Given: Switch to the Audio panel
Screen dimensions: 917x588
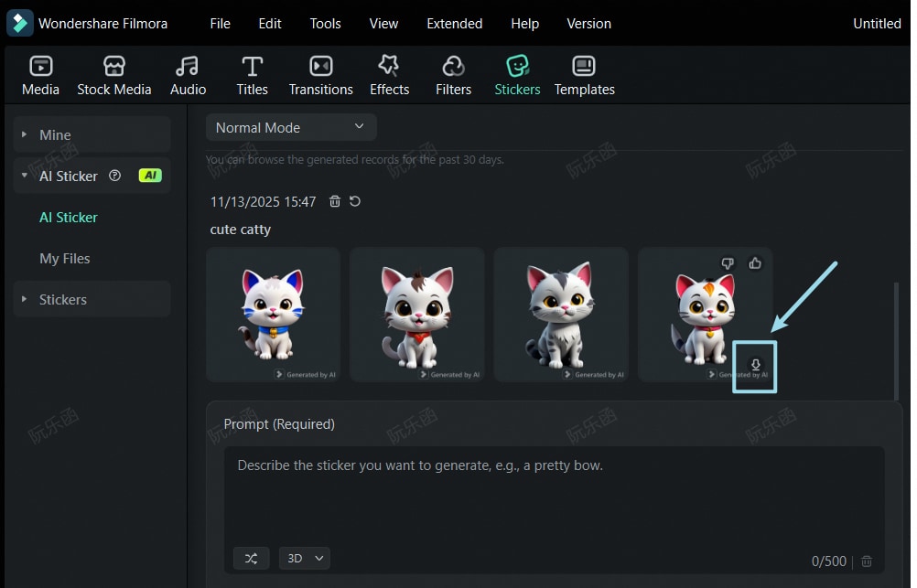Looking at the screenshot, I should 188,76.
